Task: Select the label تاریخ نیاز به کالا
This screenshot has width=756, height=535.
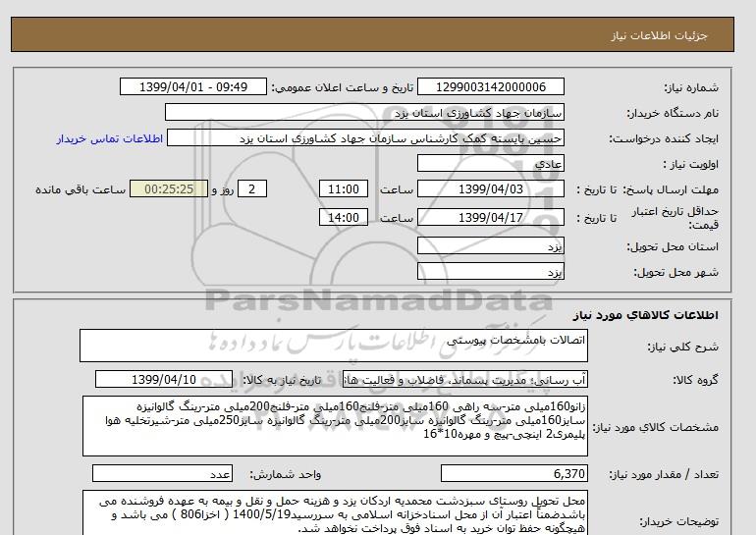Action: 282,380
